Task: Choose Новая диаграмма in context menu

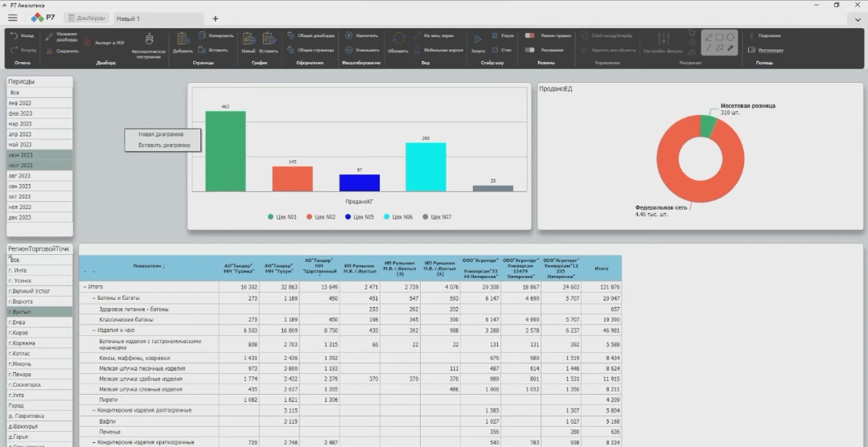Action: point(161,134)
